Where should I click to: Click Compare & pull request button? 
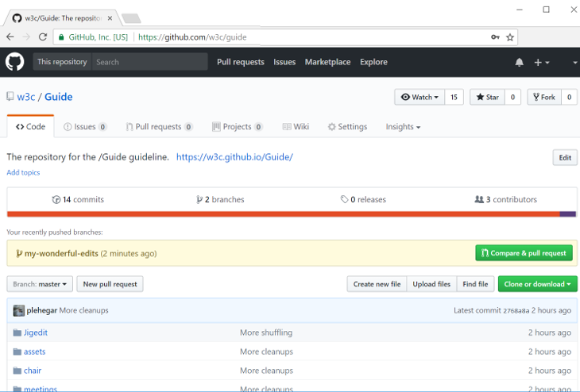pyautogui.click(x=524, y=253)
